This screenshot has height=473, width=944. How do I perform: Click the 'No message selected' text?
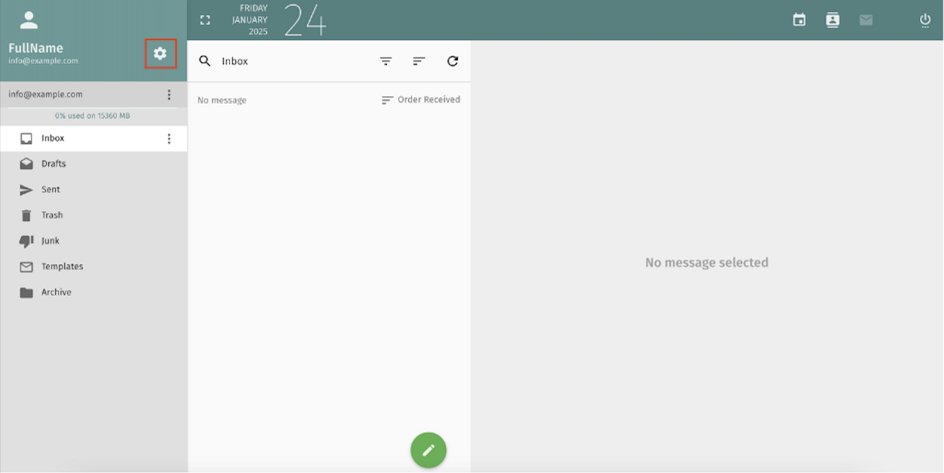[707, 262]
